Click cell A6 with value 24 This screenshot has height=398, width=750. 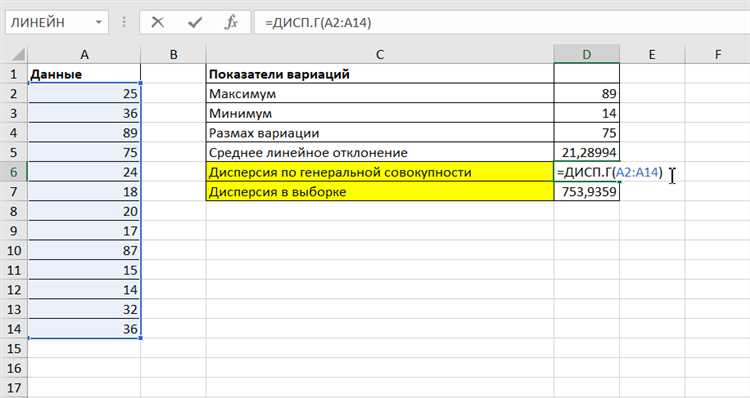[x=84, y=172]
